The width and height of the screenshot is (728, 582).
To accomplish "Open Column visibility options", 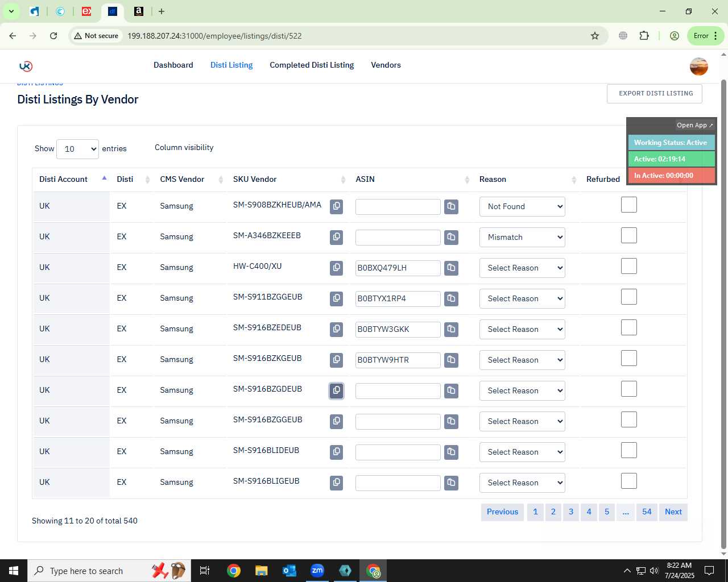I will click(x=184, y=147).
